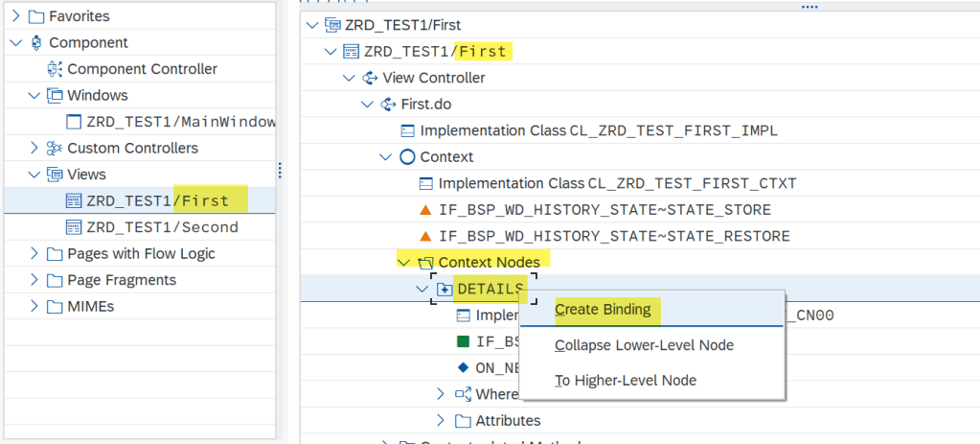The image size is (980, 444).
Task: Collapse the Component tree node
Action: (x=16, y=43)
